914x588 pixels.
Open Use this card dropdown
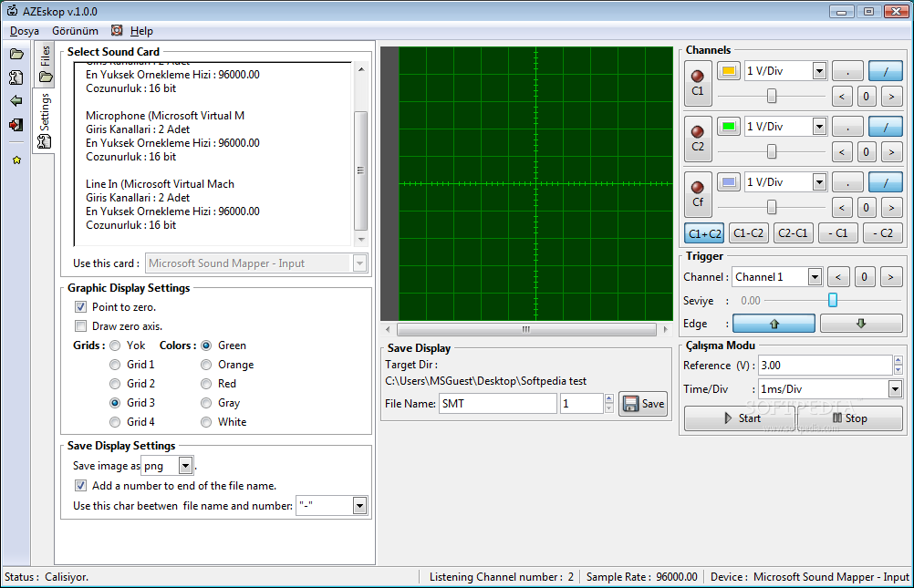[359, 263]
